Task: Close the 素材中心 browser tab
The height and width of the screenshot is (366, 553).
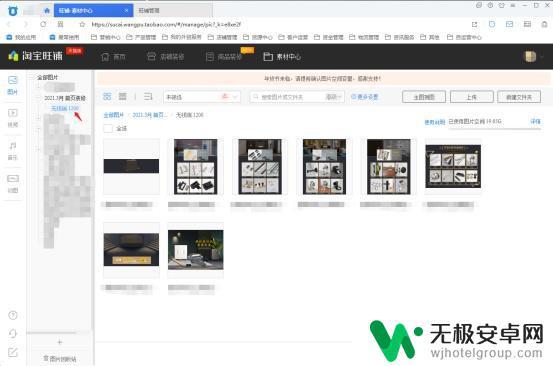Action: pyautogui.click(x=127, y=11)
